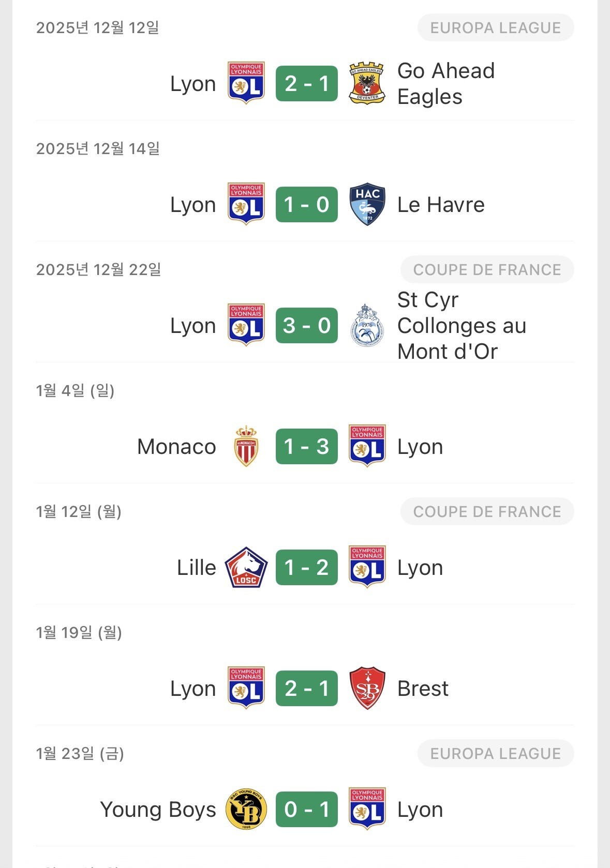Tap the 0 - 1 Young Boys score
This screenshot has height=868, width=610.
click(307, 809)
